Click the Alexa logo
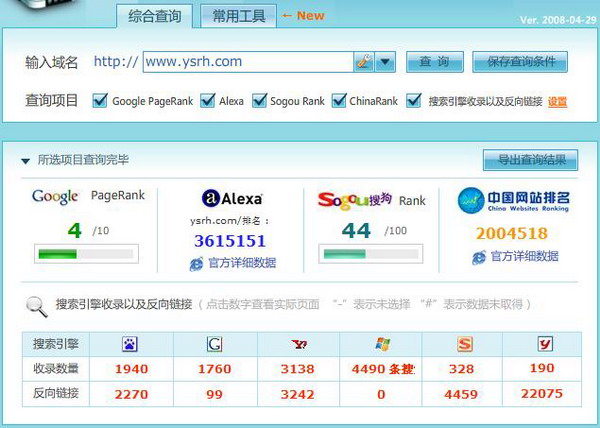The width and height of the screenshot is (600, 428). 232,199
